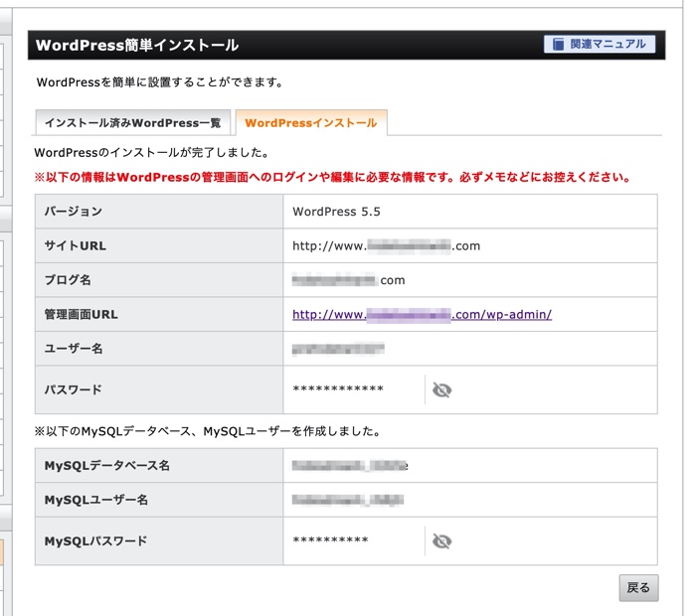Screen dimensions: 696x616
Task: Click the MySQLデータベース名 row label
Action: 107,466
